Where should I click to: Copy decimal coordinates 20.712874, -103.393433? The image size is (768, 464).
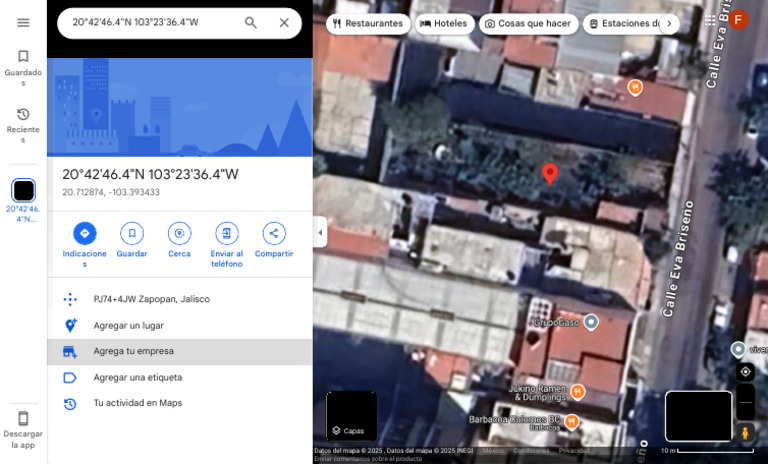[111, 192]
